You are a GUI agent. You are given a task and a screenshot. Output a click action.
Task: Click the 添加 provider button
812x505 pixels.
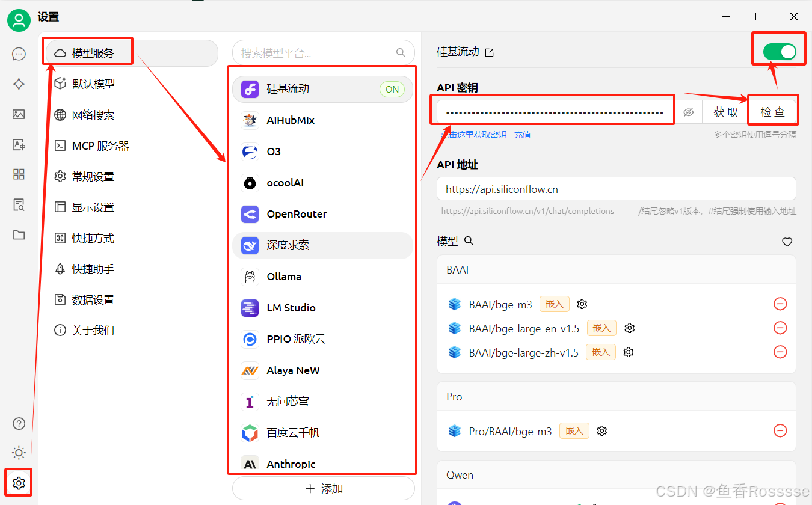(x=324, y=489)
